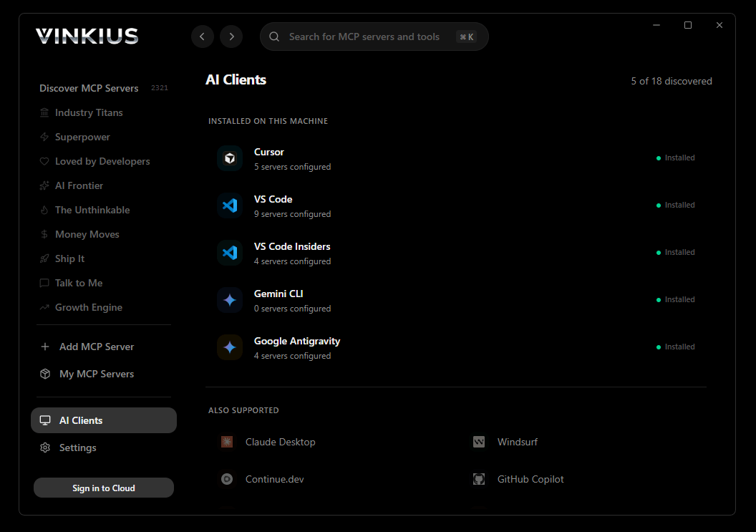Click the VS Code Insiders icon
This screenshot has height=532, width=756.
tap(230, 253)
